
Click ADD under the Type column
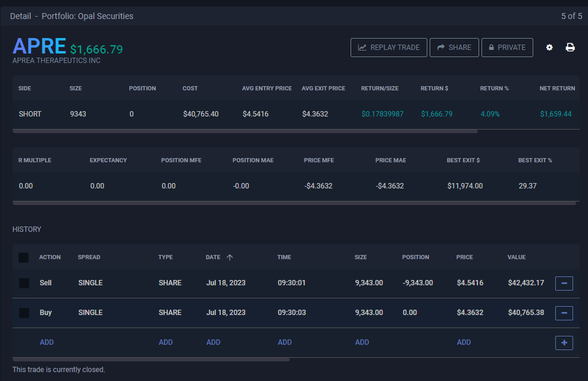[165, 342]
